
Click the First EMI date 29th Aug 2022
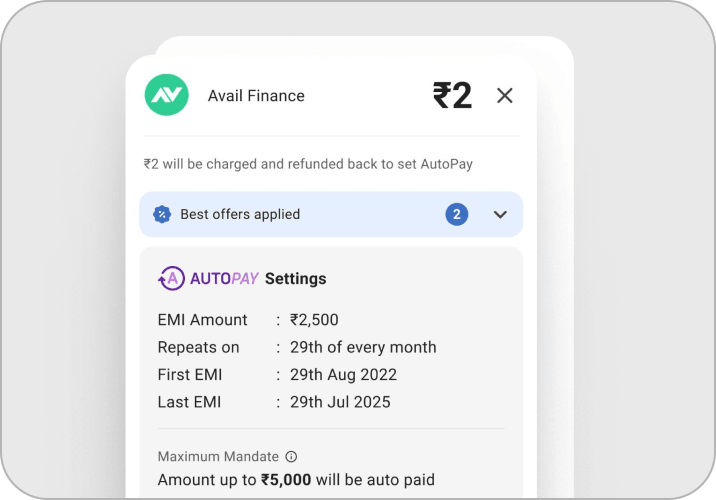pos(343,375)
